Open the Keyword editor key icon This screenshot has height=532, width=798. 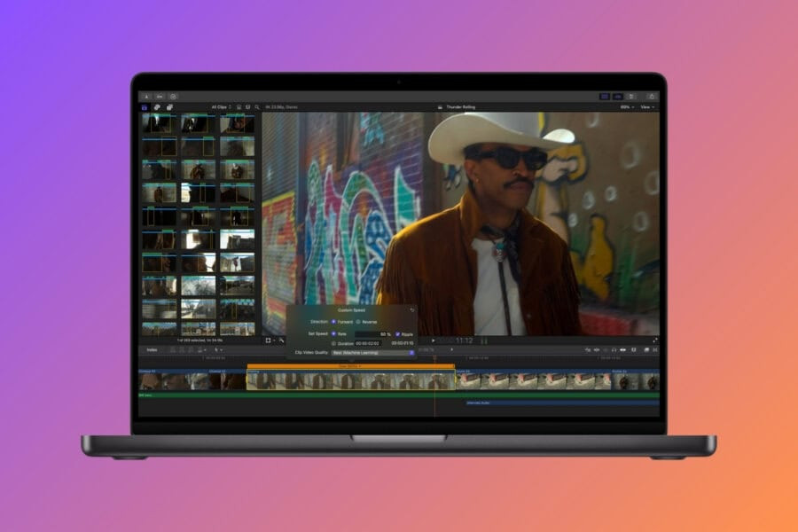[x=160, y=97]
